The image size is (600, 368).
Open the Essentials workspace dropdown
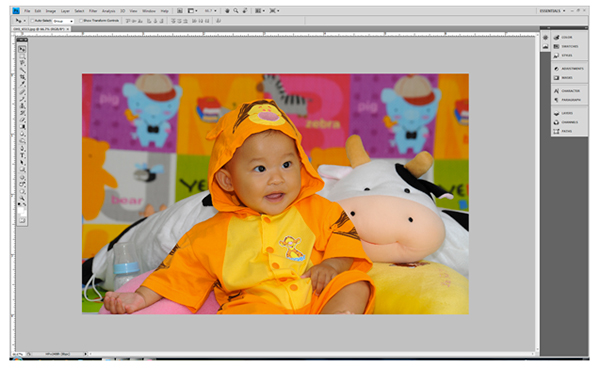[552, 11]
